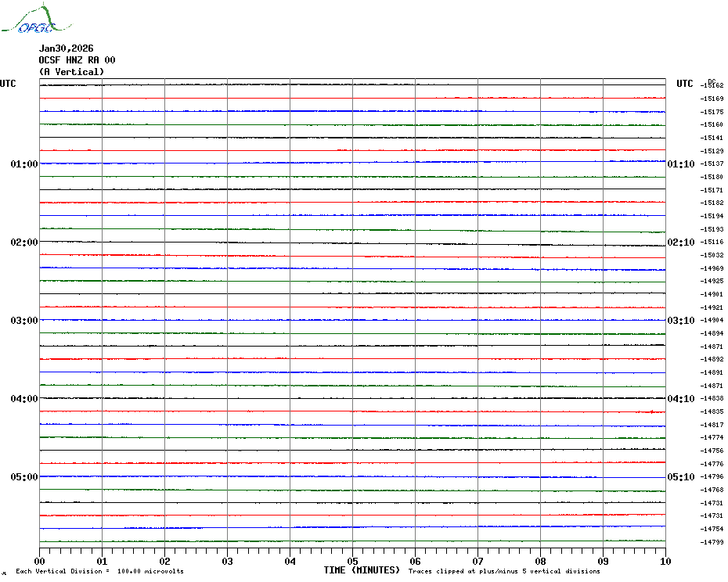The width and height of the screenshot is (728, 582).
Task: Click the 05:10 time label
Action: pos(681,477)
